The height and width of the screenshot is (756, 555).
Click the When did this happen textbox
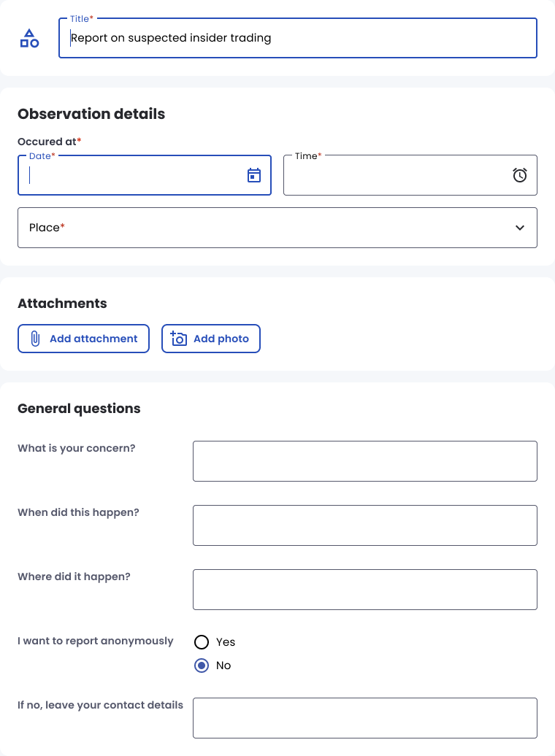pyautogui.click(x=365, y=525)
